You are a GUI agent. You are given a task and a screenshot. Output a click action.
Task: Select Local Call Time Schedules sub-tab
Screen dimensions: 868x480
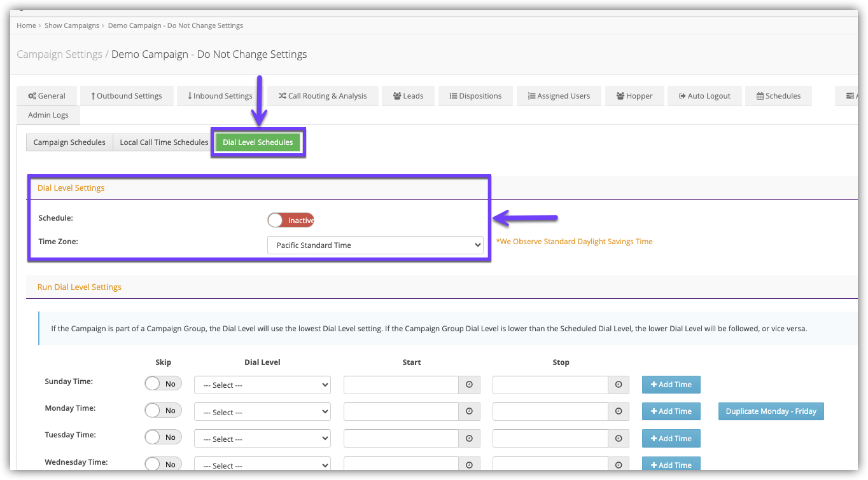click(164, 142)
